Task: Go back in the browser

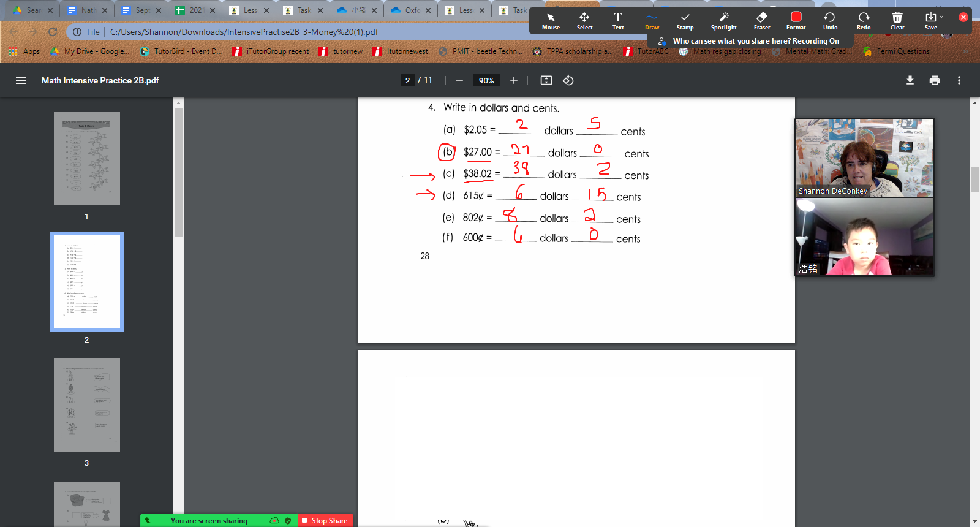Action: (13, 32)
